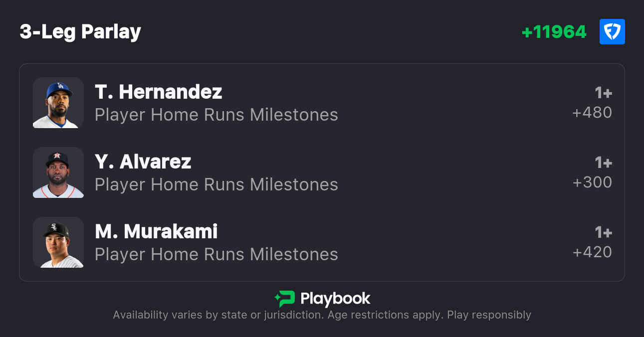Open Y. Alvarez player headshot

pyautogui.click(x=58, y=172)
